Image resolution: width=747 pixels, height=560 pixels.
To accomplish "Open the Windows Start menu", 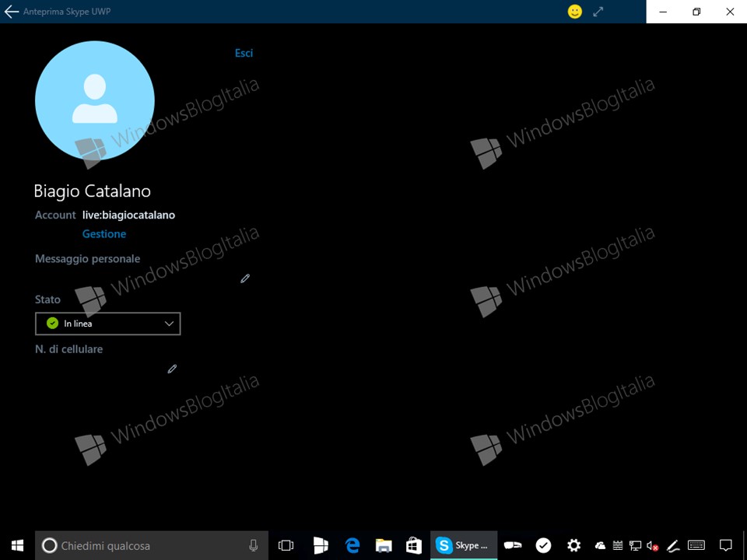I will click(18, 545).
